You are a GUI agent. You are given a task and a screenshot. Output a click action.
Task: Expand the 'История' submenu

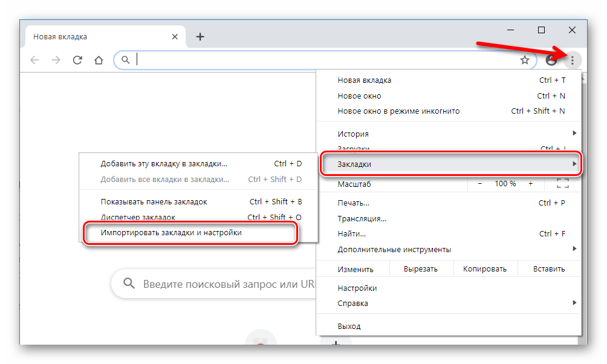coord(573,134)
